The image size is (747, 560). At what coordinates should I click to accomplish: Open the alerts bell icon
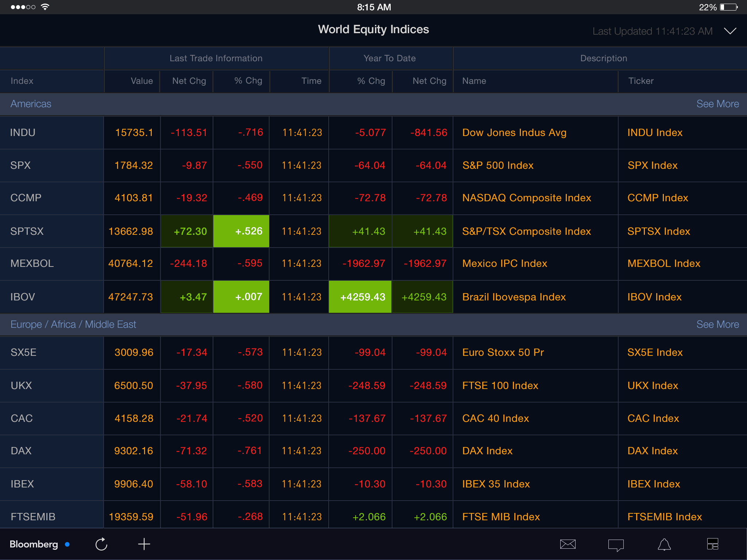click(x=664, y=544)
